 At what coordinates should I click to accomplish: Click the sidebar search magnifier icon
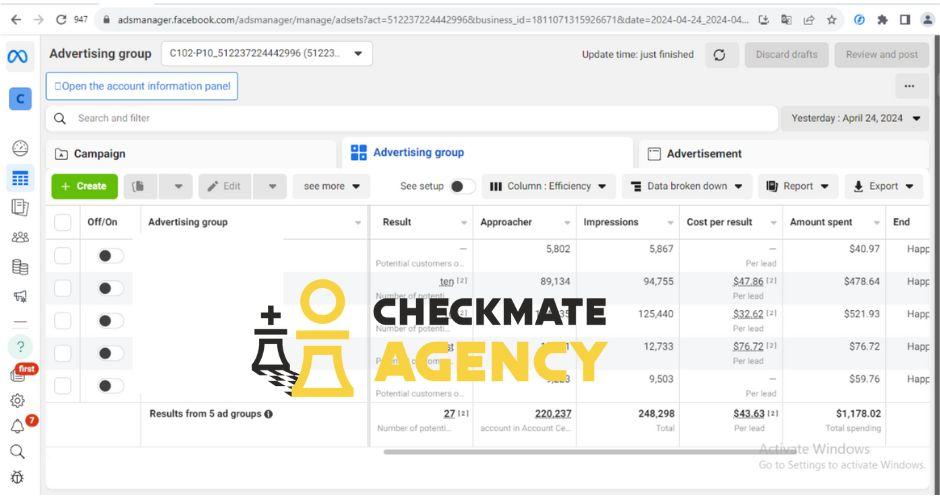[17, 451]
